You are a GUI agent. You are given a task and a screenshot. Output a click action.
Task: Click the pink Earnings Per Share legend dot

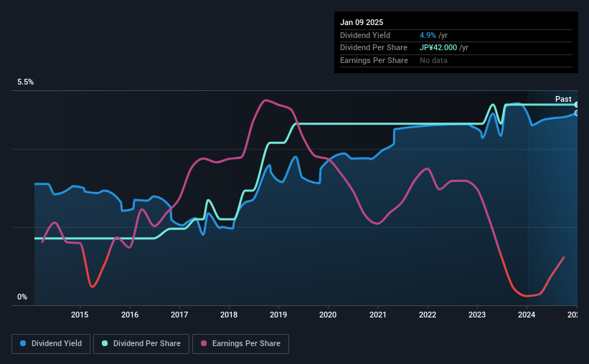point(204,343)
